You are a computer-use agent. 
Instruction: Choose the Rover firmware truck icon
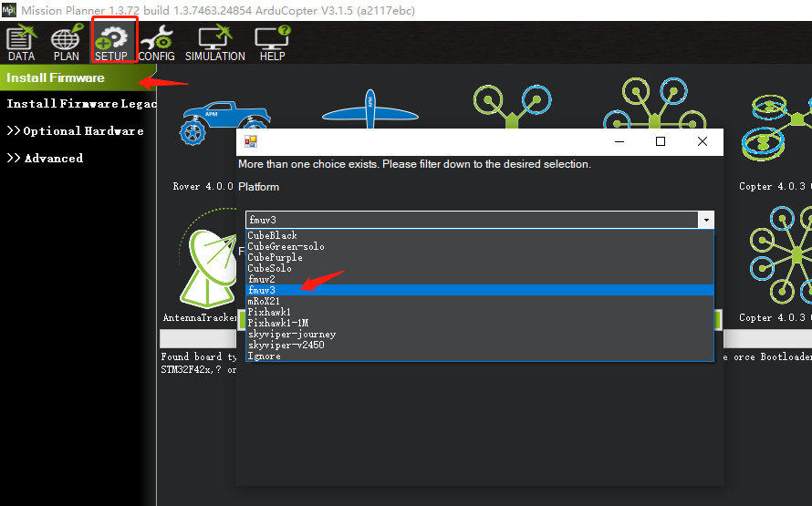[x=224, y=122]
